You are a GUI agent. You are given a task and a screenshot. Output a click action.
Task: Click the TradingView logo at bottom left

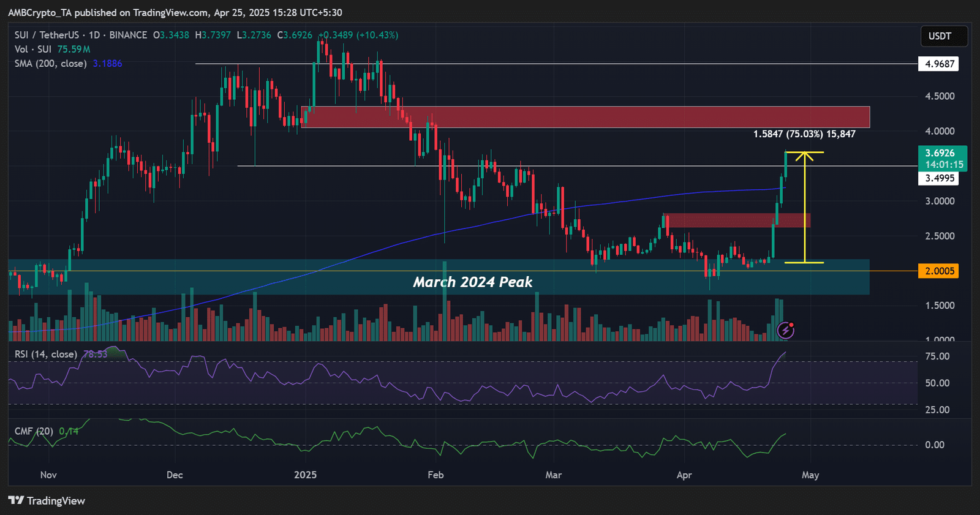tap(47, 500)
